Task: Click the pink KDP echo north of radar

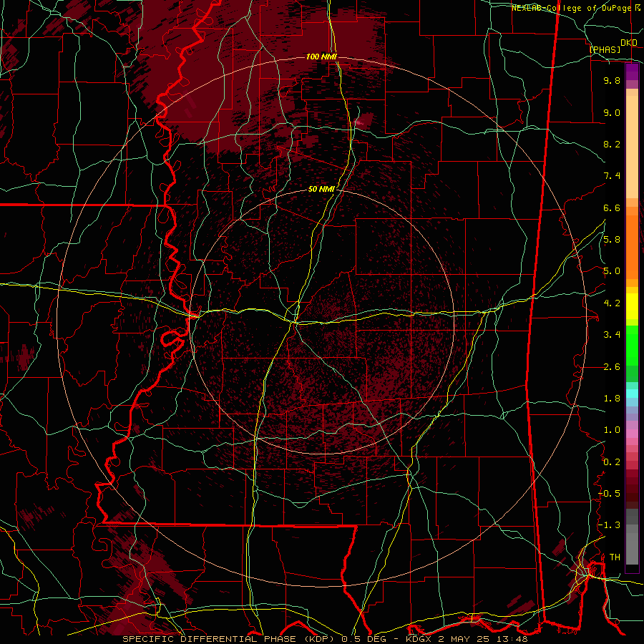Action: coord(360,122)
